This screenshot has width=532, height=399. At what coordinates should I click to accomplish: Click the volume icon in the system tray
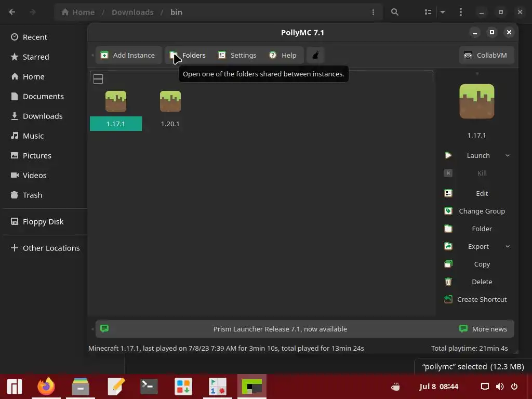coord(500,387)
